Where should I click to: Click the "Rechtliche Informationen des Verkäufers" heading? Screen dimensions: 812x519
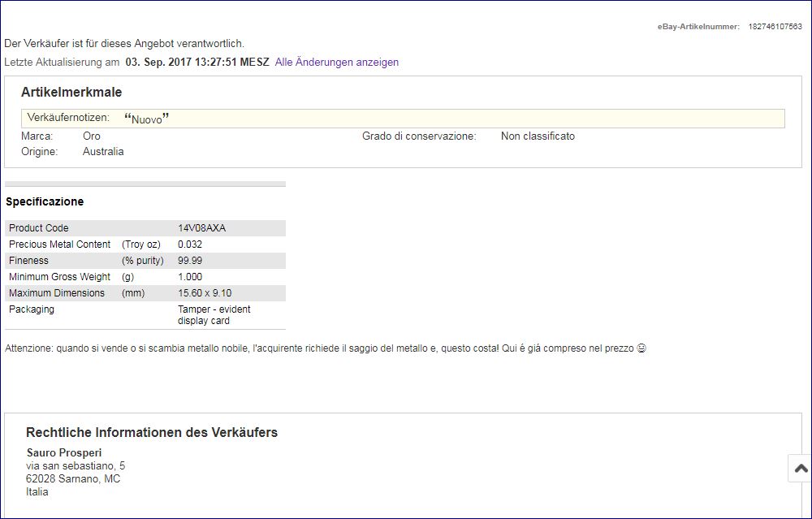(x=152, y=433)
